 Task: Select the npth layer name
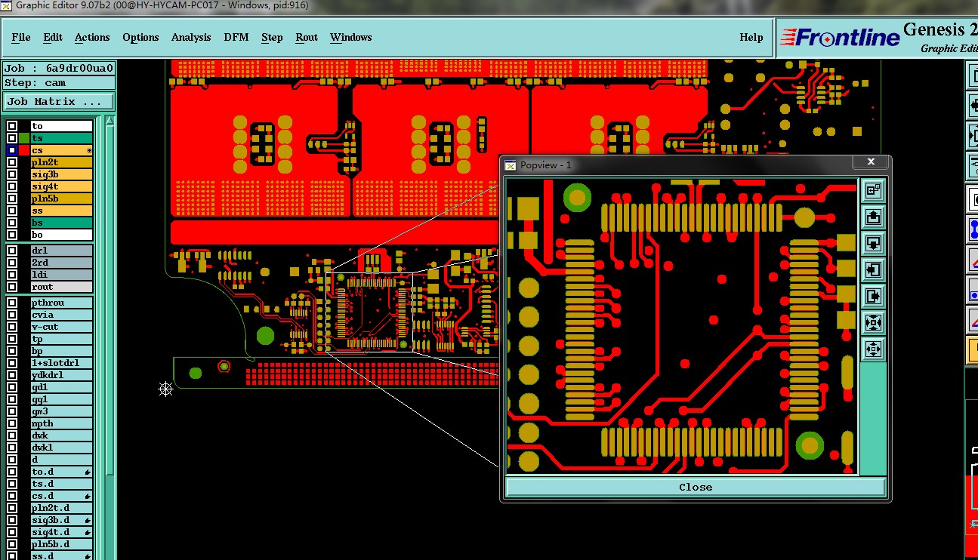point(61,423)
